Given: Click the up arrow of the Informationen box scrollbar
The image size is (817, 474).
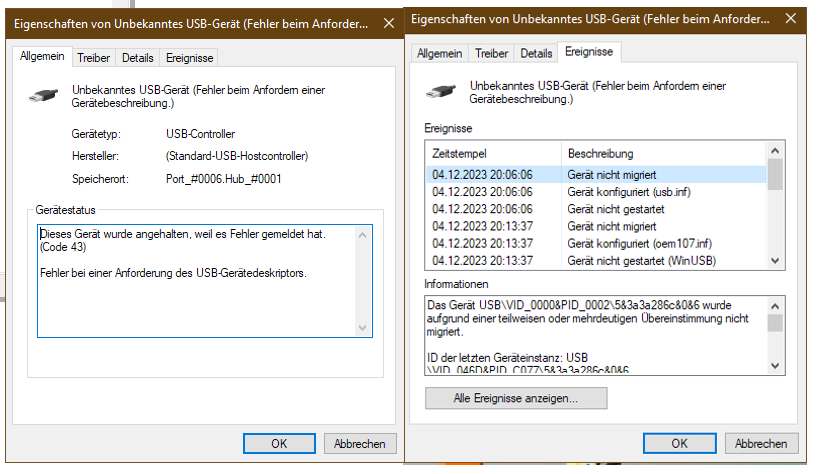Looking at the screenshot, I should 774,304.
